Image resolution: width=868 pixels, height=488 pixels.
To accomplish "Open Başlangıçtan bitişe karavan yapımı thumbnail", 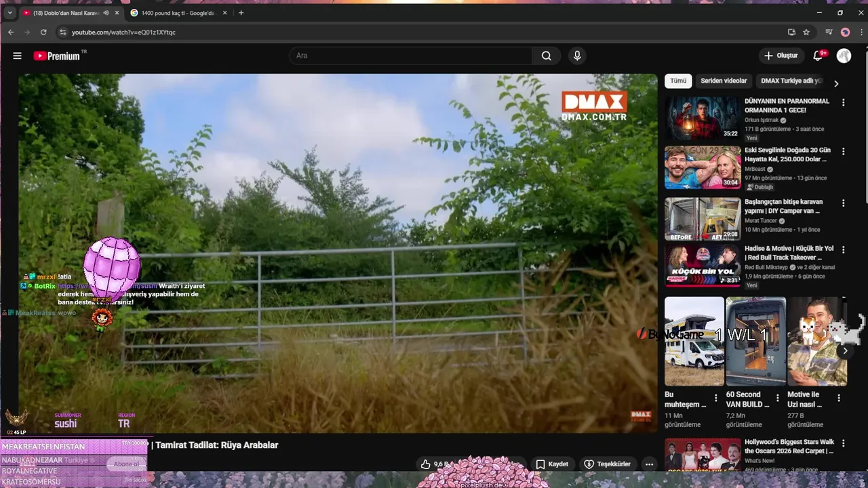I will pyautogui.click(x=703, y=219).
